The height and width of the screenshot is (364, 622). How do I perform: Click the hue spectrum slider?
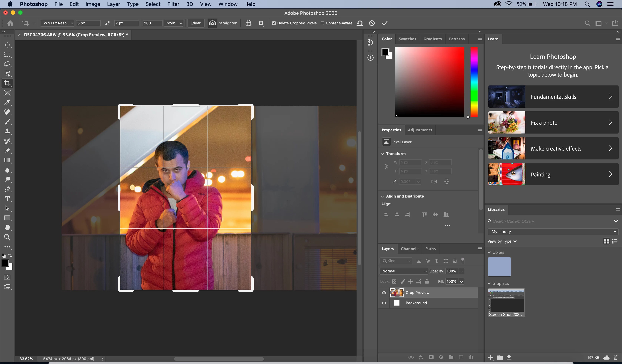tap(474, 82)
